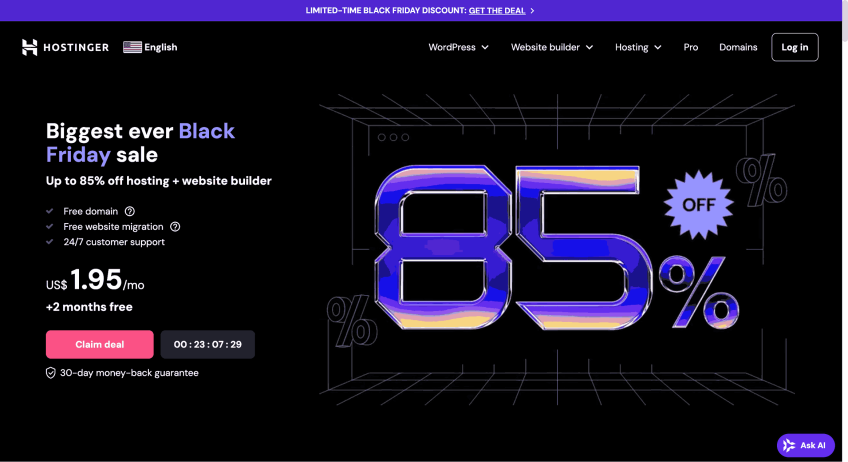Click the Hostinger logo icon
848x462 pixels.
coord(30,47)
